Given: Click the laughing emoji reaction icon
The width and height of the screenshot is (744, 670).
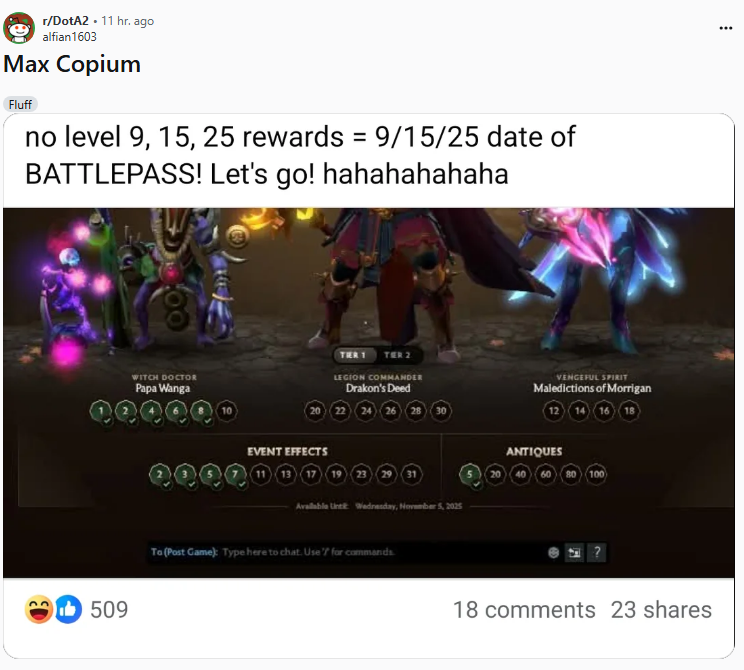Looking at the screenshot, I should pos(39,609).
